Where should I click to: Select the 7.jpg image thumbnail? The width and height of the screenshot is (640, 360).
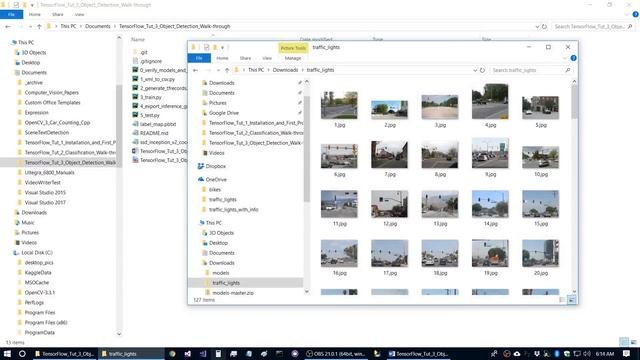pyautogui.click(x=389, y=155)
